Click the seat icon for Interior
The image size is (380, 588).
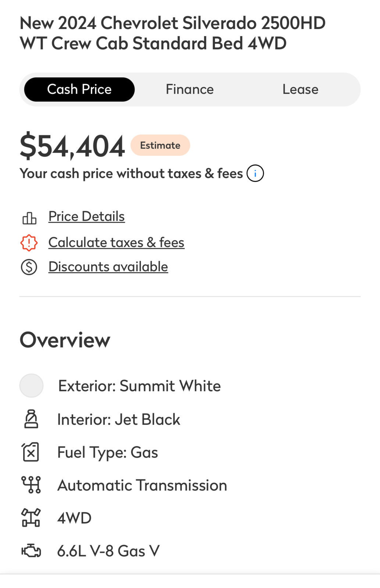tap(31, 419)
